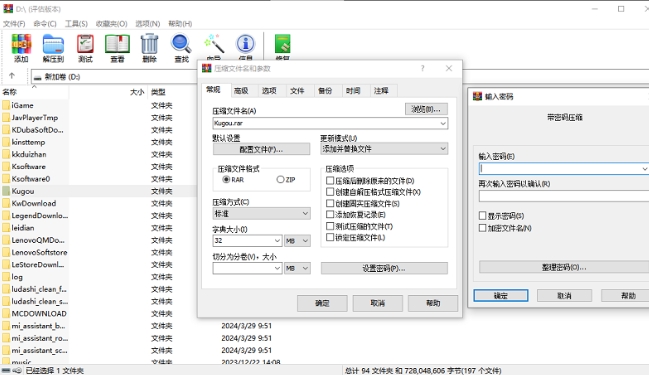649x375 pixels.
Task: Click 确定 in the archive dialog
Action: (x=322, y=303)
